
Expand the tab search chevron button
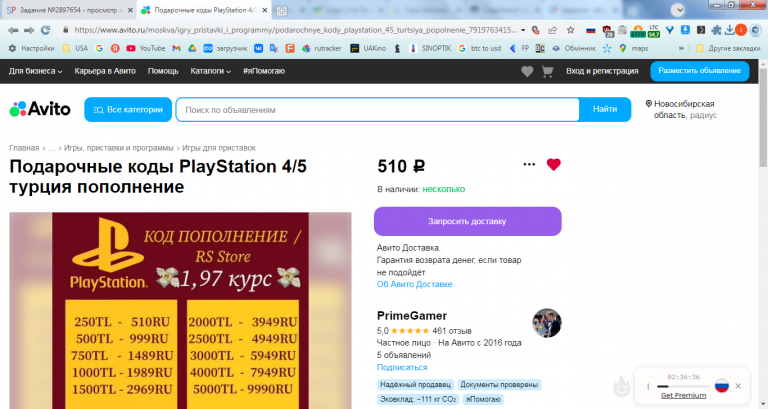pyautogui.click(x=677, y=9)
